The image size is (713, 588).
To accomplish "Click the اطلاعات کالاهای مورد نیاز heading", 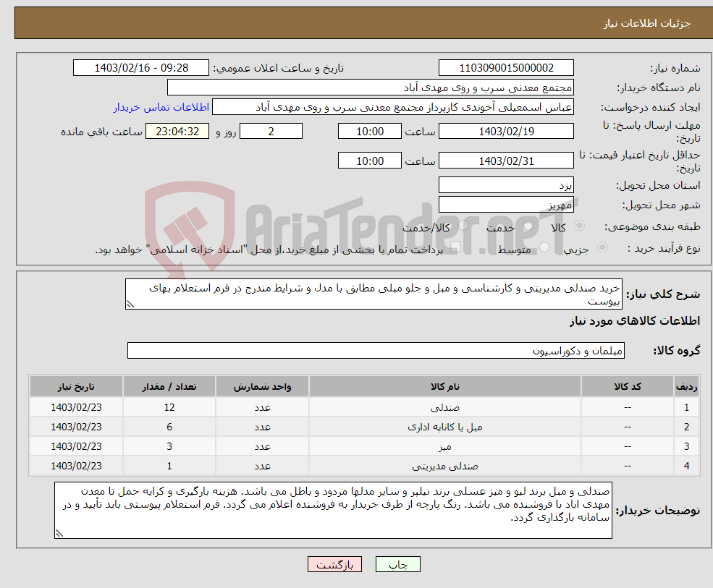I will click(635, 321).
